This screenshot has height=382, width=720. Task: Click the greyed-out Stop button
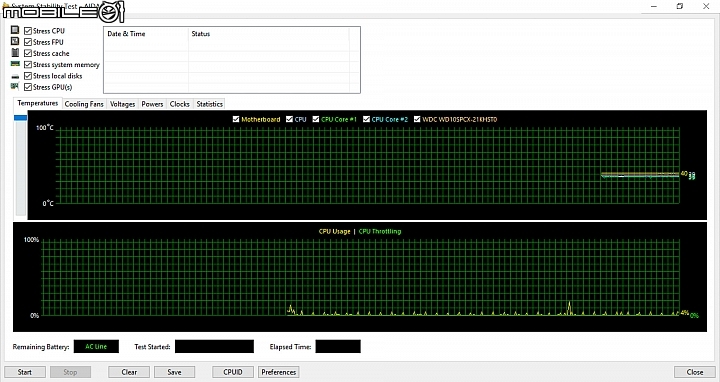pos(70,372)
